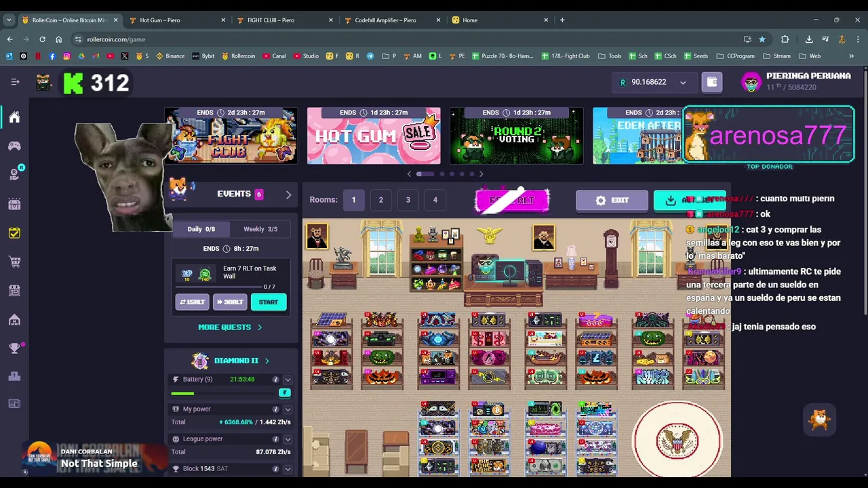Select Room 3

coord(408,200)
